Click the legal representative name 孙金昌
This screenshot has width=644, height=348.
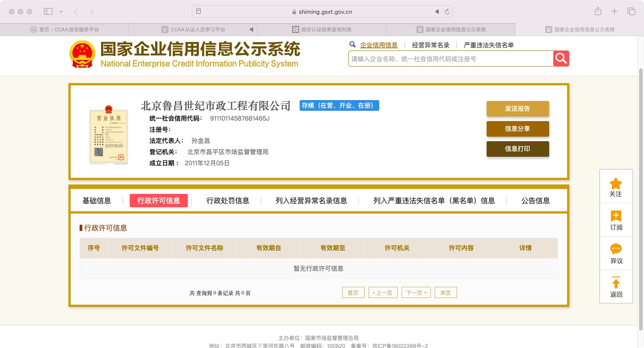click(201, 141)
